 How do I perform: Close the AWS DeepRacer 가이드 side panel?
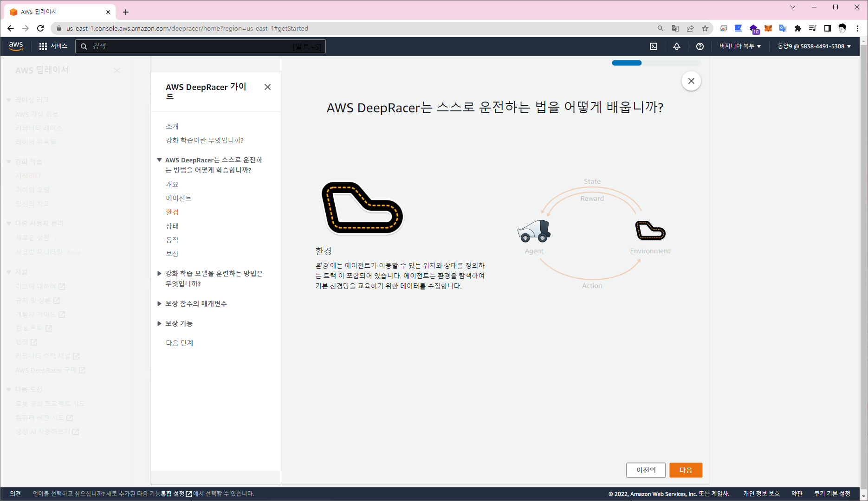coord(267,87)
